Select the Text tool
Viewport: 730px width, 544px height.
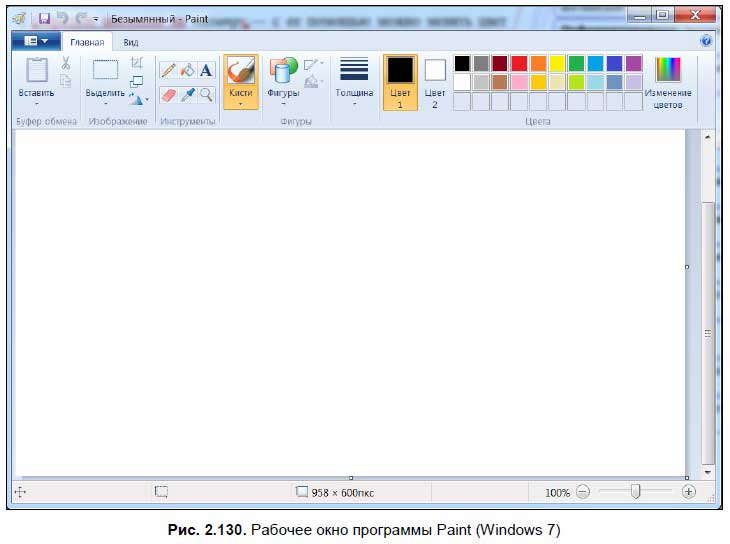click(x=206, y=70)
